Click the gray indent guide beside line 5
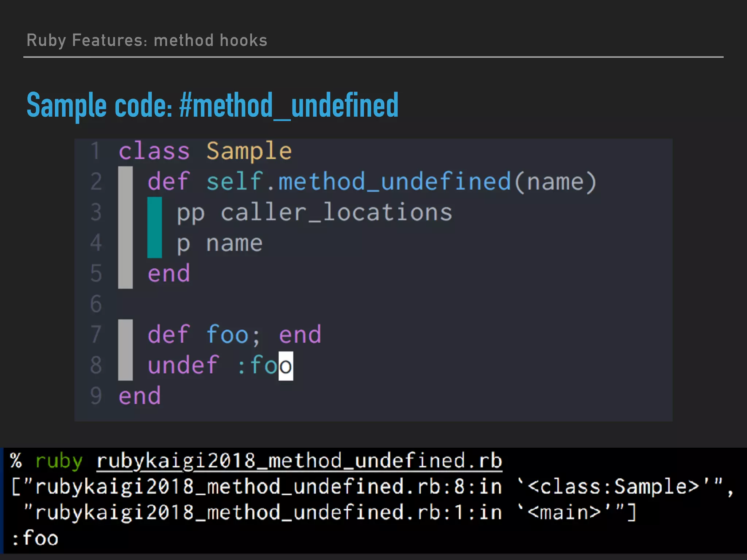The height and width of the screenshot is (560, 747). [125, 273]
